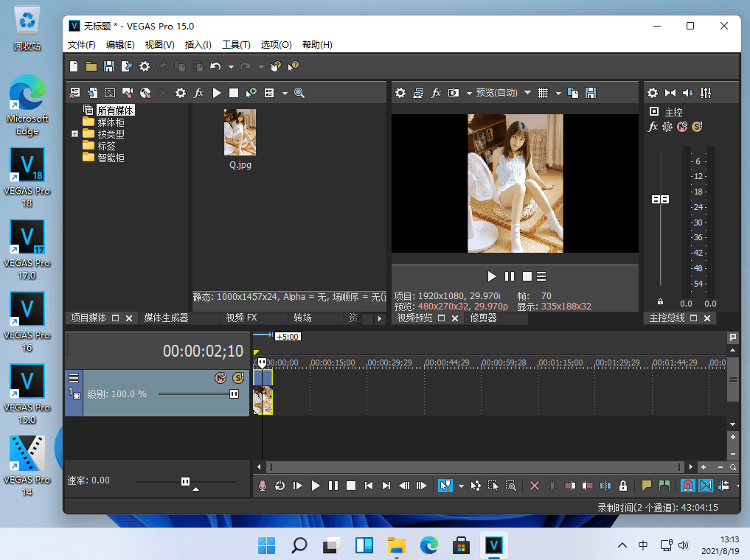The width and height of the screenshot is (750, 560).
Task: Switch to the 转场 tab
Action: click(x=303, y=318)
